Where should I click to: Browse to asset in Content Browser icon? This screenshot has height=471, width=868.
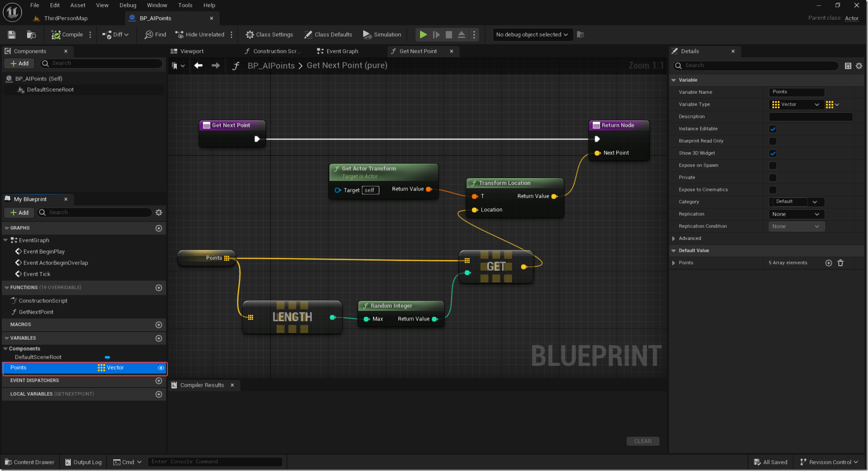coord(31,35)
